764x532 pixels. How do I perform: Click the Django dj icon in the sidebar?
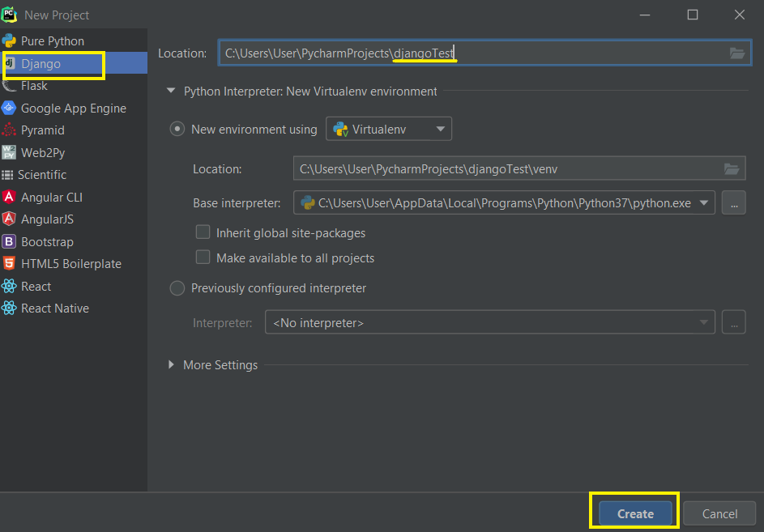pos(9,63)
